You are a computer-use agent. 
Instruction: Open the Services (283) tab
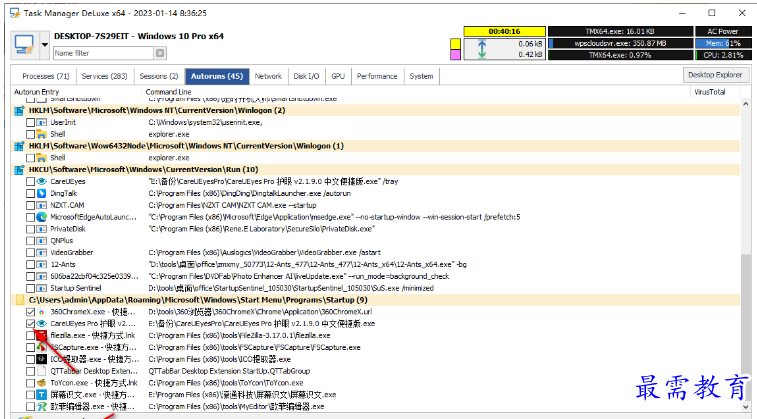coord(104,76)
